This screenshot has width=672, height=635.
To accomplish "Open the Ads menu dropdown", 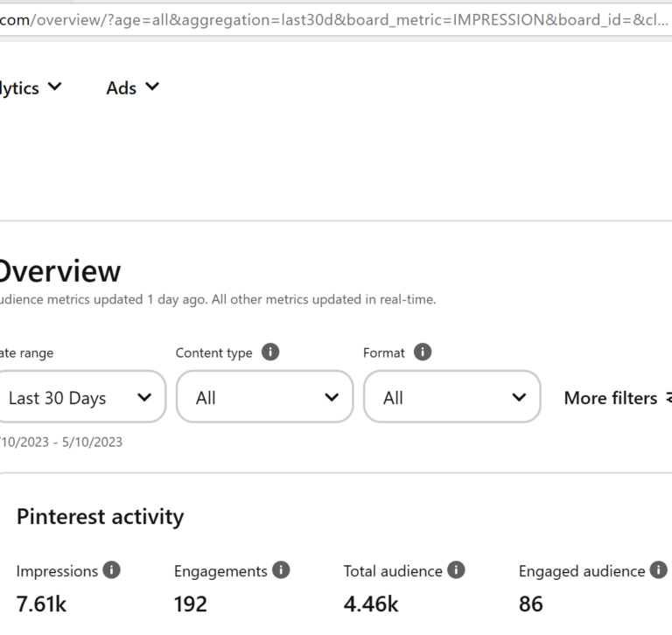I will (132, 87).
